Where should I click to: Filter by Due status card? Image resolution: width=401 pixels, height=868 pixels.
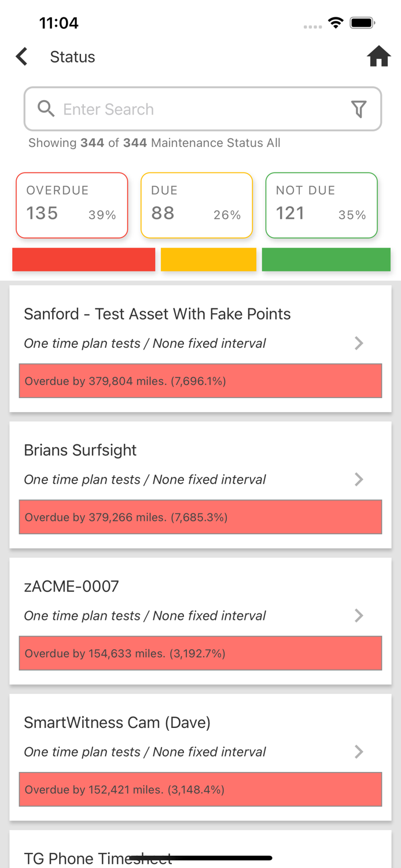(x=197, y=205)
